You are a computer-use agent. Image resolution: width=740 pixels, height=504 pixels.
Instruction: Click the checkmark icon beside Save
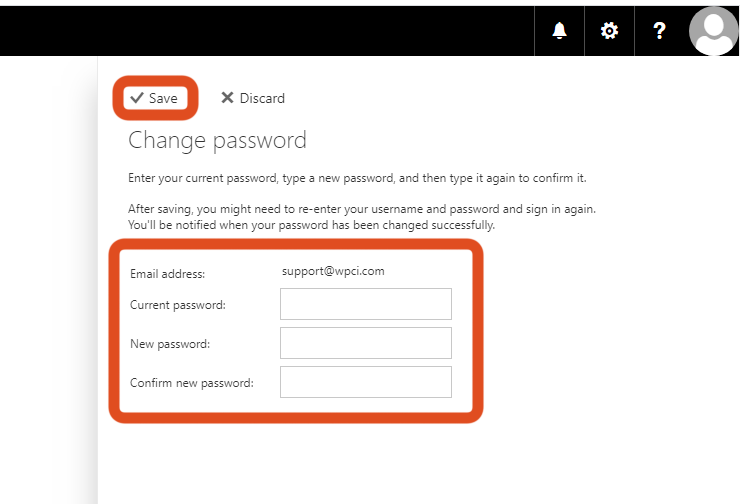tap(137, 98)
